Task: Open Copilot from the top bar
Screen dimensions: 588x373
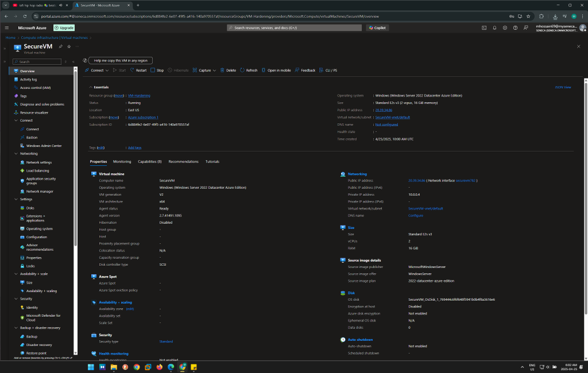Action: (377, 28)
